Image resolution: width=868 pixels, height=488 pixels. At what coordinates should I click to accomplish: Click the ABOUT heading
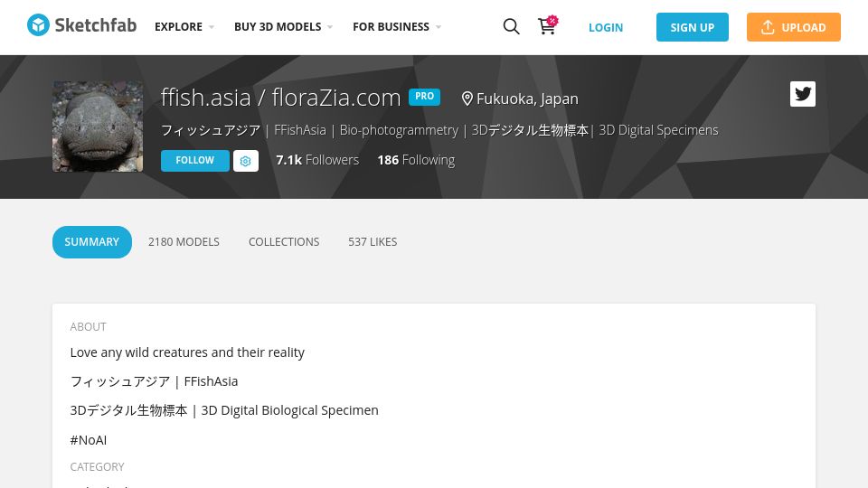coord(88,326)
